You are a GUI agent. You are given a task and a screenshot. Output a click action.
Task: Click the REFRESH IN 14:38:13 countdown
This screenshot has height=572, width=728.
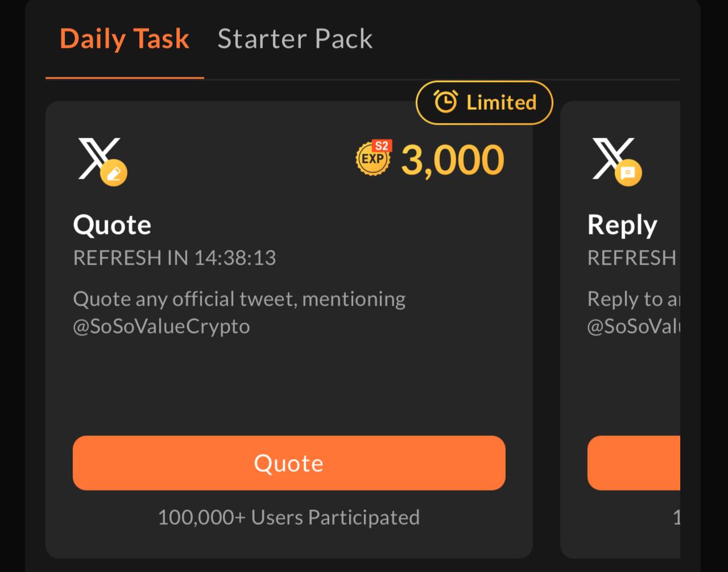pos(175,258)
